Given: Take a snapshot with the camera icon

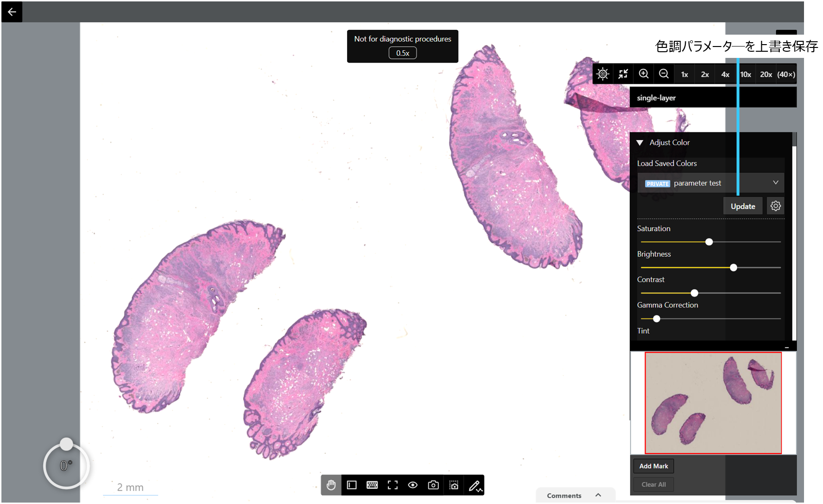Looking at the screenshot, I should click(433, 485).
